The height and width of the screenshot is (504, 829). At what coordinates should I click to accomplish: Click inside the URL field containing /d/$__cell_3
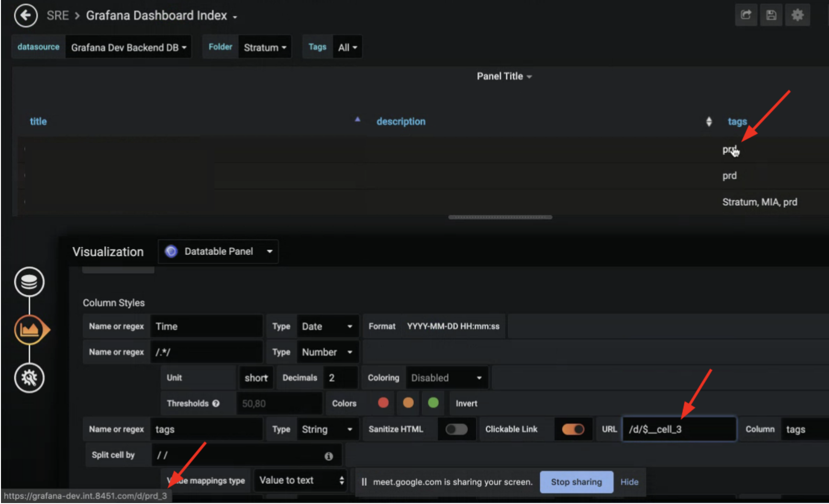[x=679, y=429]
